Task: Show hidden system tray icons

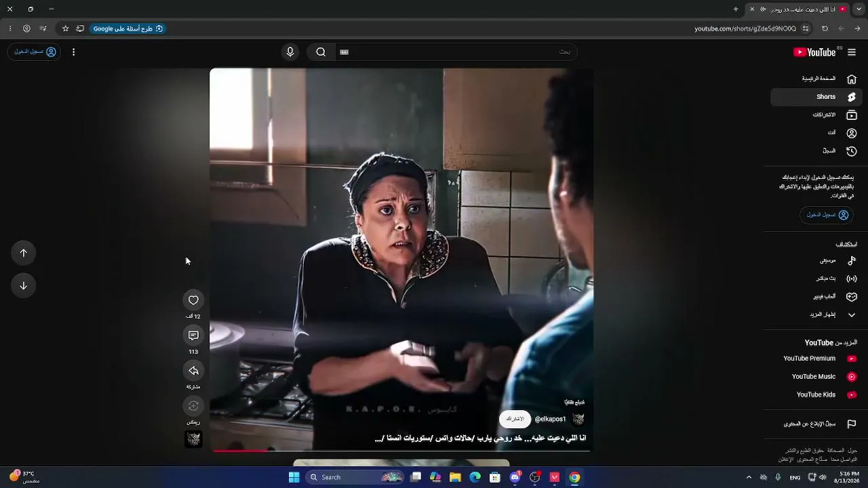Action: pos(749,477)
